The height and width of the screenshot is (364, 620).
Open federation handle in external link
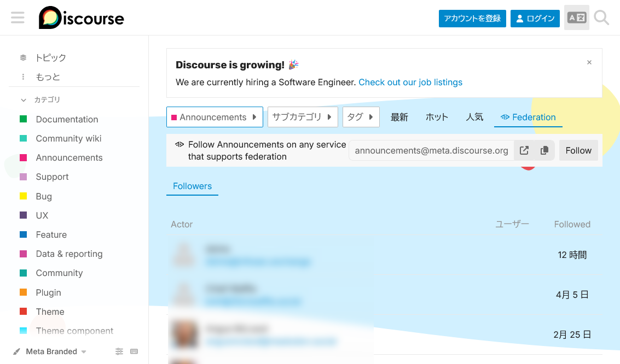pos(524,151)
